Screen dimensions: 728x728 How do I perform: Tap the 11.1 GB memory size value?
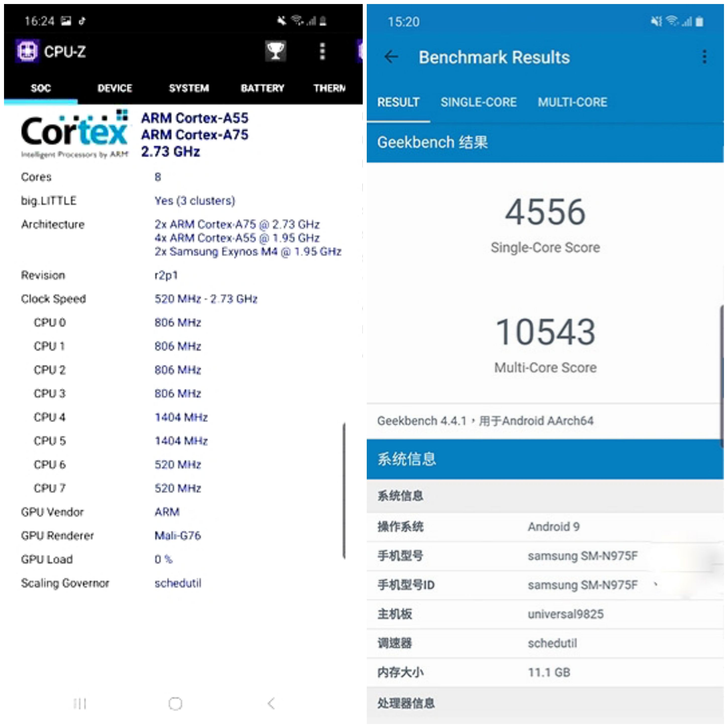coord(549,672)
